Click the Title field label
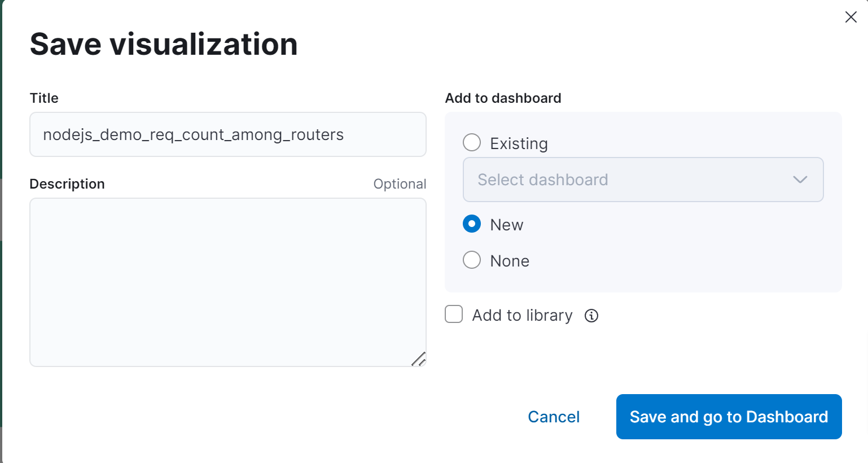The width and height of the screenshot is (868, 463). pyautogui.click(x=44, y=98)
